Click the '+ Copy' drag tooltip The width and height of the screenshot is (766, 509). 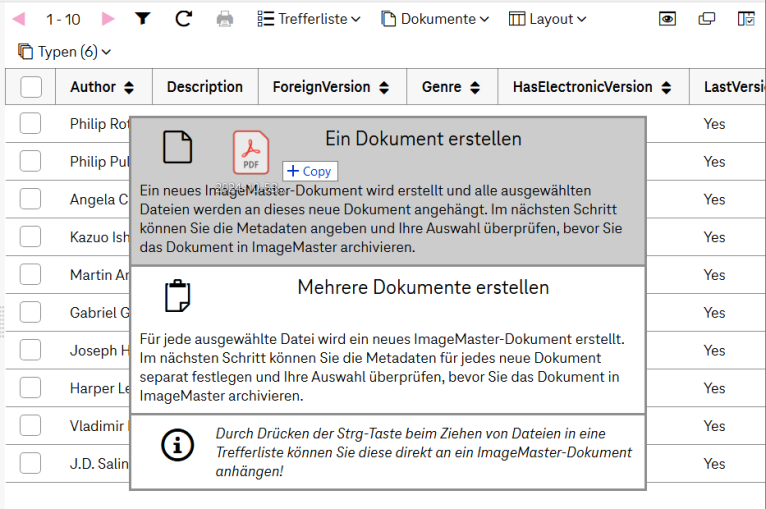[x=310, y=171]
